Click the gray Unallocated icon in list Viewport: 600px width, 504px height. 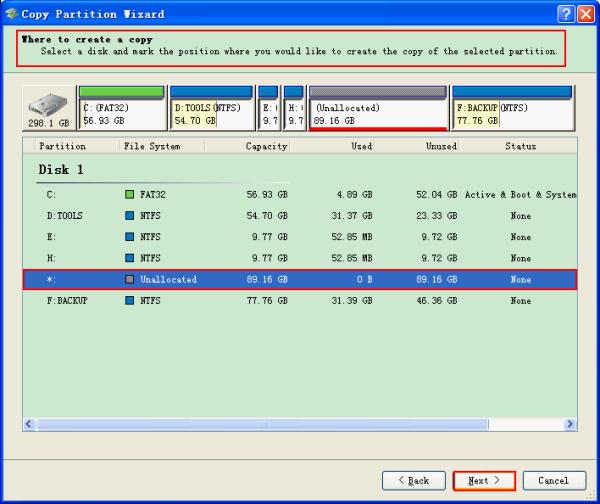[129, 279]
